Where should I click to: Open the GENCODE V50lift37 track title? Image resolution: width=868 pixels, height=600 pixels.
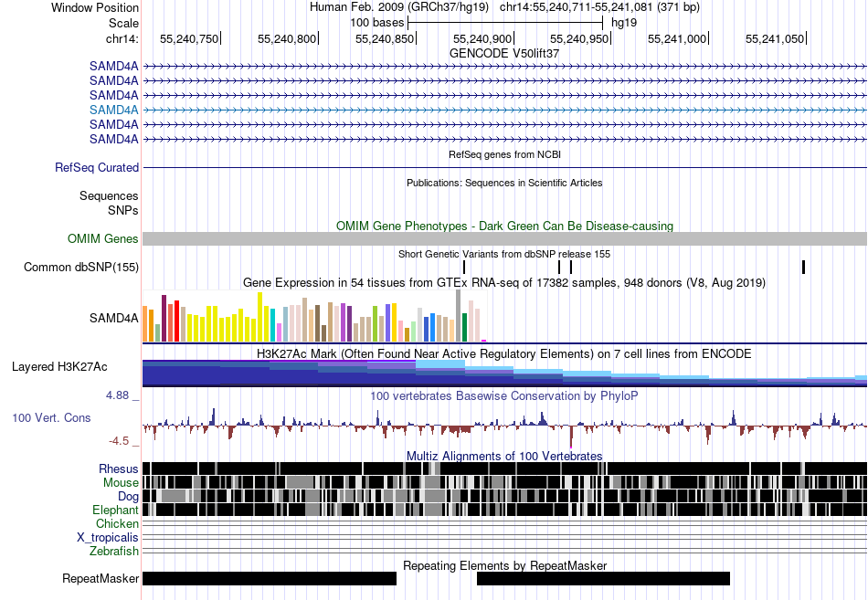(504, 53)
